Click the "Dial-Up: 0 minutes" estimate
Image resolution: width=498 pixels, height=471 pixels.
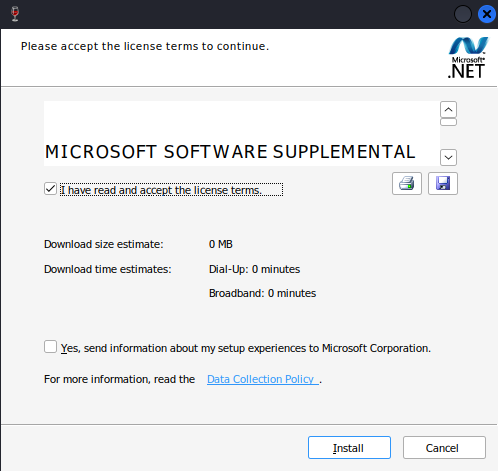point(254,269)
